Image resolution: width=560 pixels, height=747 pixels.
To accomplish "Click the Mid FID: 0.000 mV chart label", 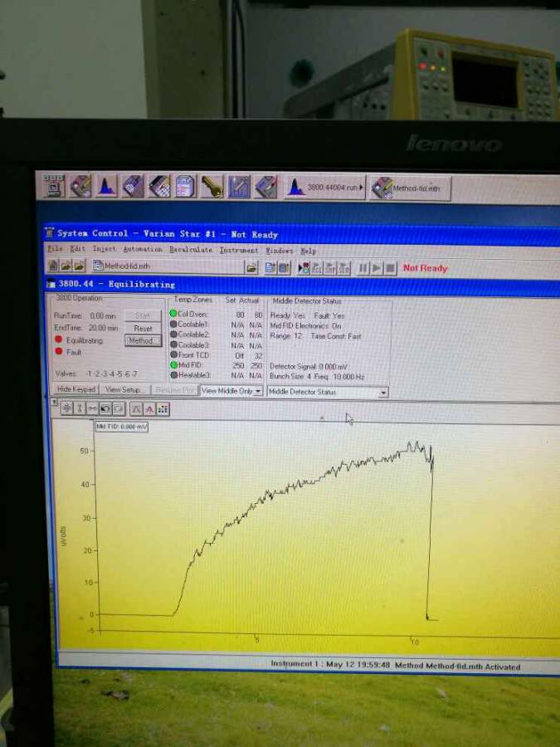I will [x=122, y=427].
